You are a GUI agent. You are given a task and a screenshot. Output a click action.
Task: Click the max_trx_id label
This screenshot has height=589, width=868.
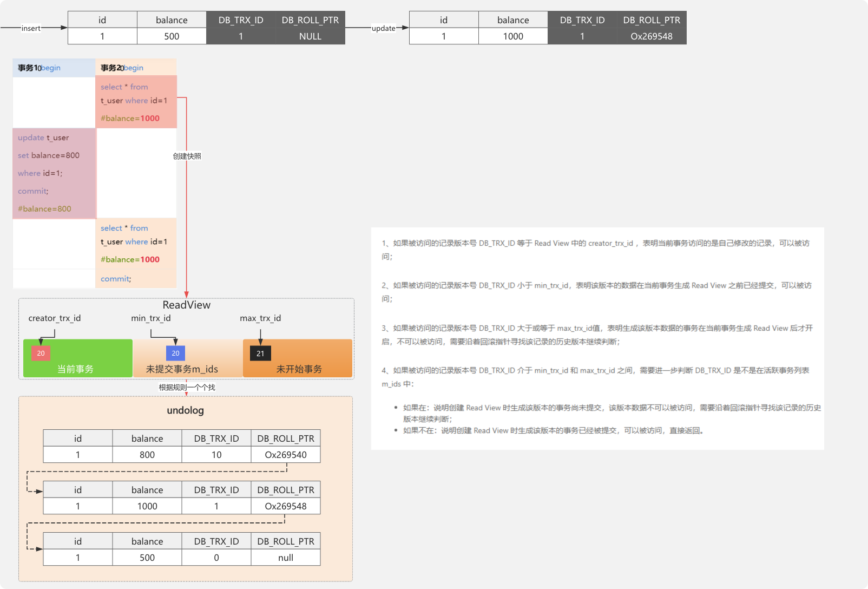[x=260, y=318]
